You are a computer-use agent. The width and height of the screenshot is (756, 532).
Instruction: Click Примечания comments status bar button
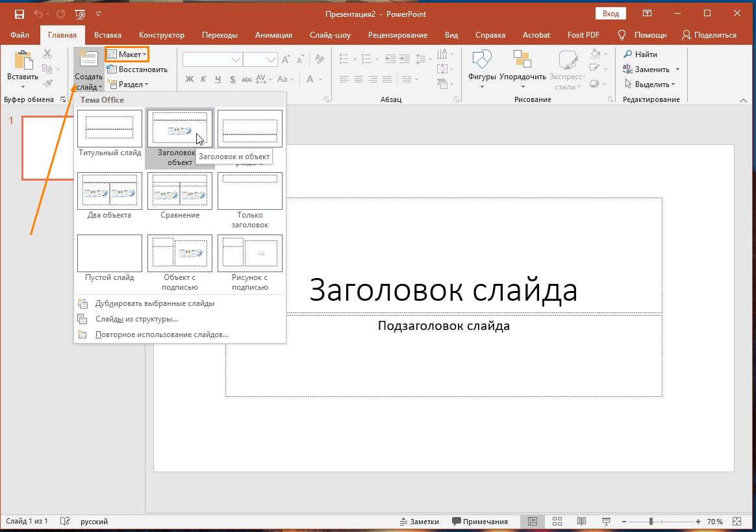click(480, 522)
